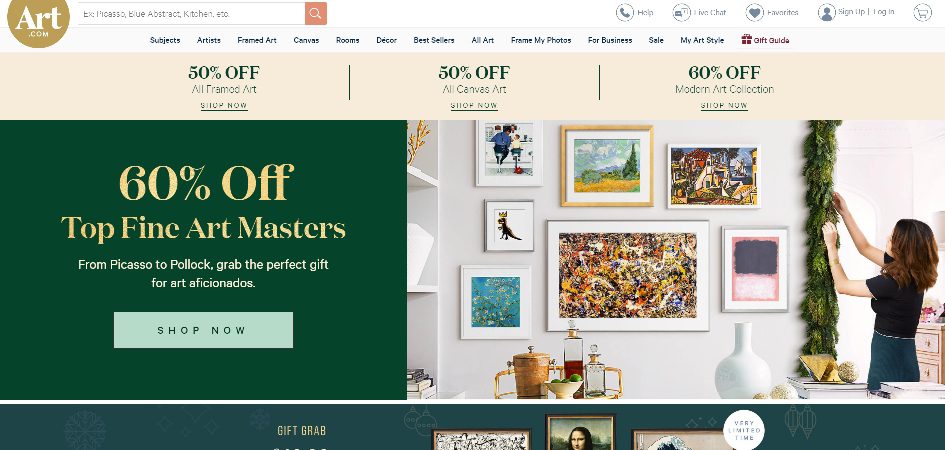Open the Best Sellers menu item

click(434, 40)
